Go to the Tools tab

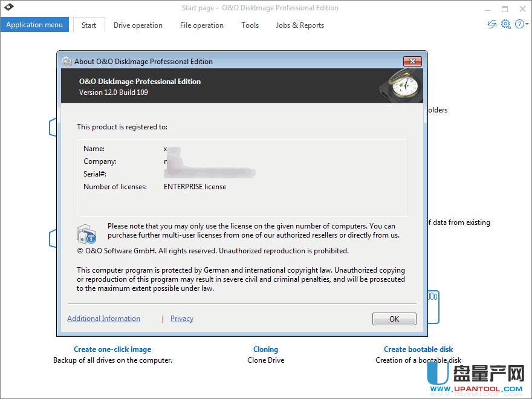pos(250,25)
